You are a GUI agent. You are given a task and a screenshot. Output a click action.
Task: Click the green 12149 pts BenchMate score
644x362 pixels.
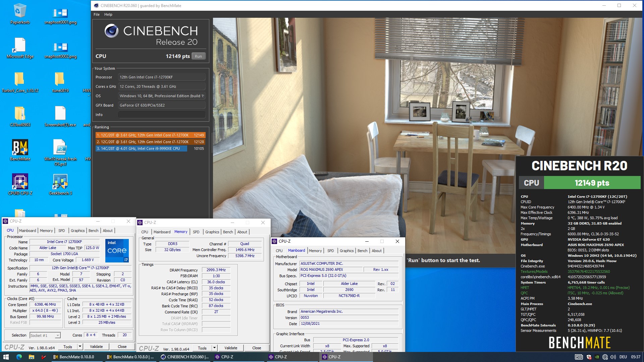point(592,183)
